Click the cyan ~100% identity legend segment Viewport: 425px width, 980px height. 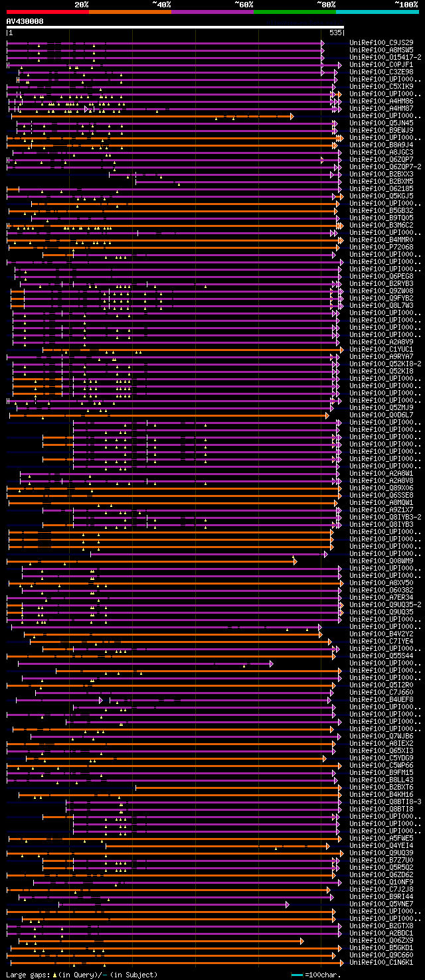click(x=377, y=11)
